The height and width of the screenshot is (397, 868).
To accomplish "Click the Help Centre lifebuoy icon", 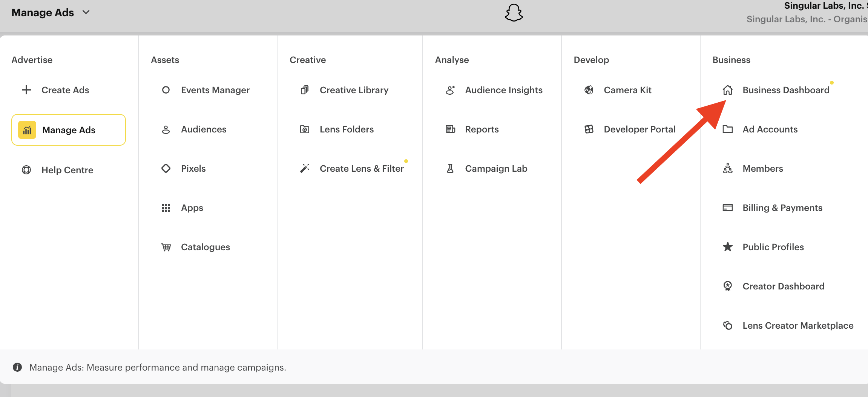I will 26,170.
